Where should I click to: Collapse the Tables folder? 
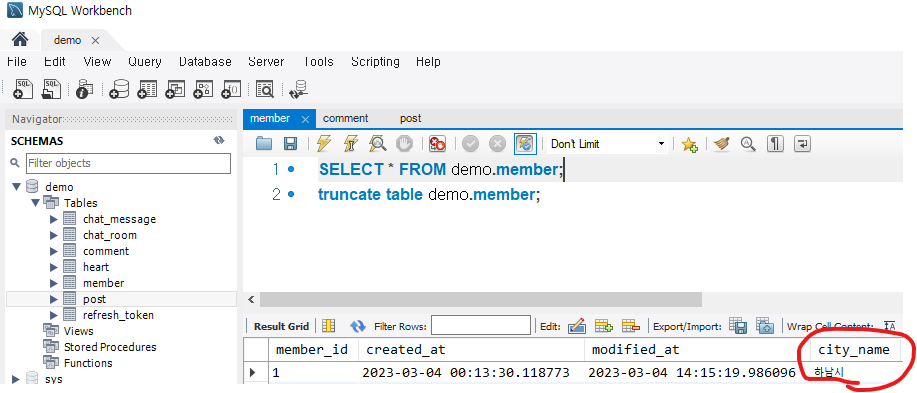click(x=35, y=203)
